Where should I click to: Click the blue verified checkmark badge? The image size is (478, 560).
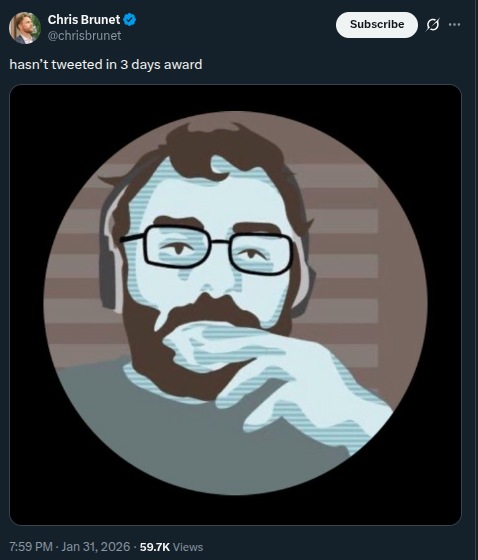(129, 20)
